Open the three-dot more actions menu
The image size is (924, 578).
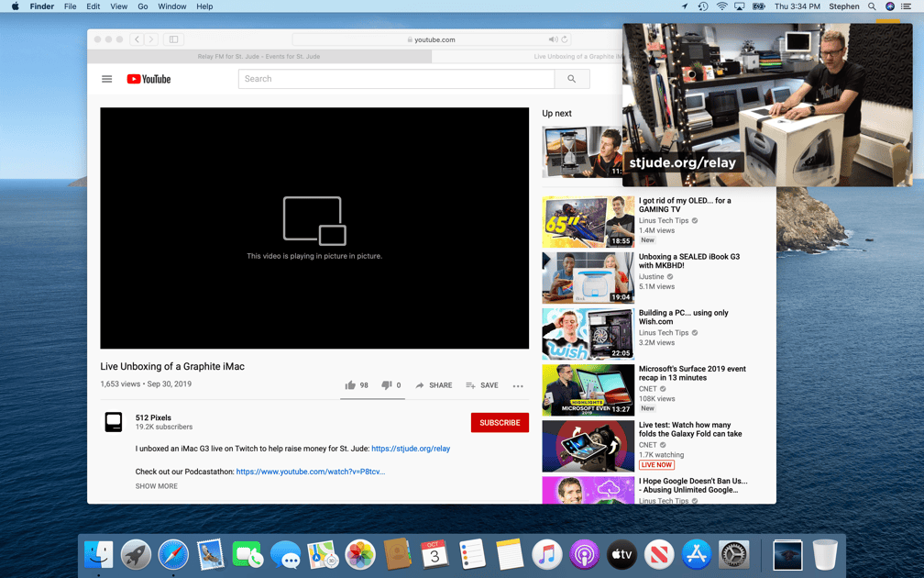[x=518, y=385]
